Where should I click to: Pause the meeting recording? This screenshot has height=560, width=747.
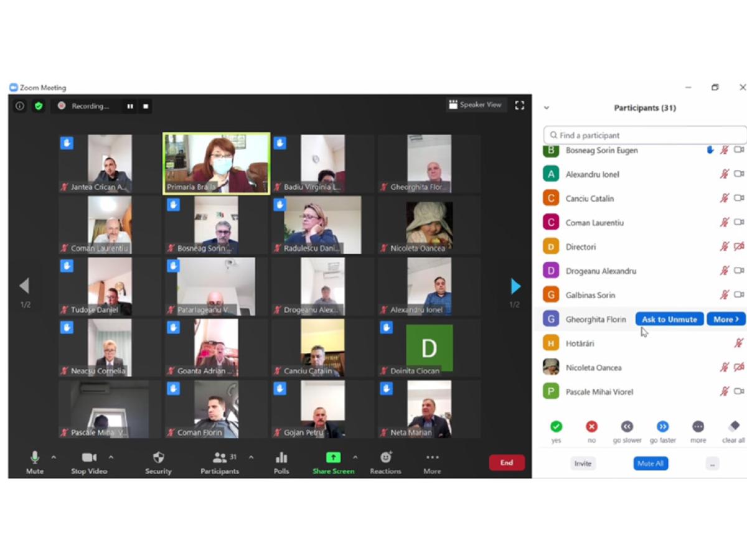pyautogui.click(x=130, y=106)
